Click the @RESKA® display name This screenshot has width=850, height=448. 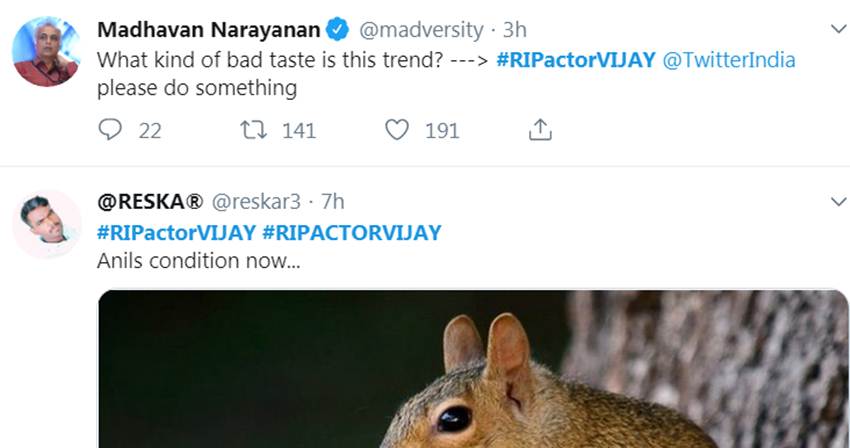[150, 202]
